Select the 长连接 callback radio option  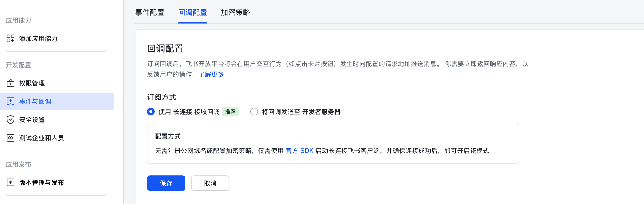pyautogui.click(x=151, y=112)
